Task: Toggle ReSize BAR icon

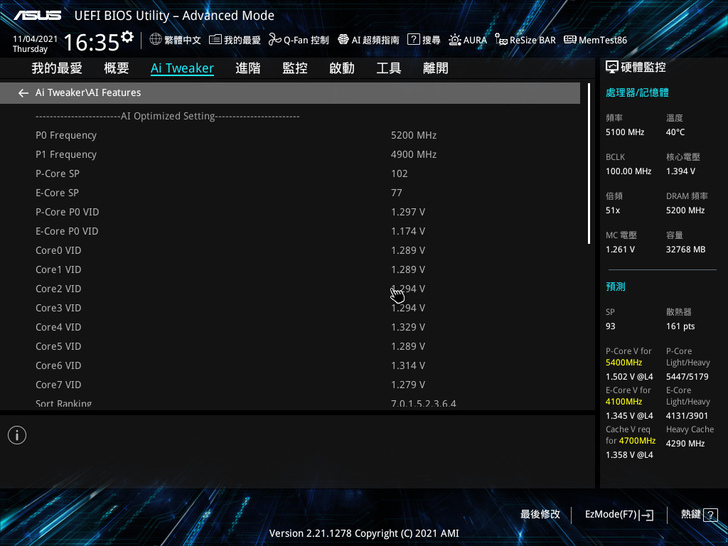Action: 501,40
